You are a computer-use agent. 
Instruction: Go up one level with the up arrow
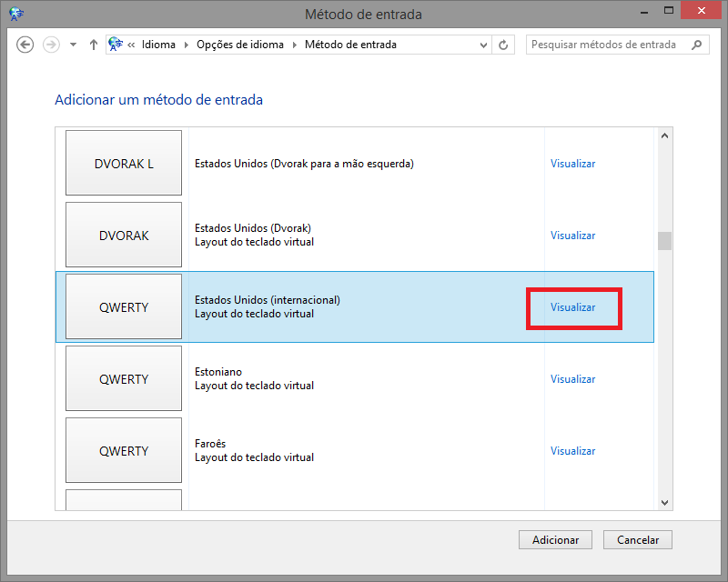click(x=94, y=44)
